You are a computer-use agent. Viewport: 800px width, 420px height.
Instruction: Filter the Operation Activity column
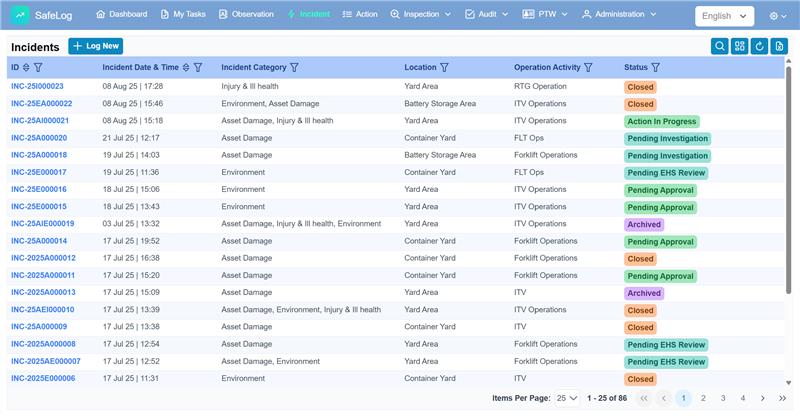coord(589,68)
